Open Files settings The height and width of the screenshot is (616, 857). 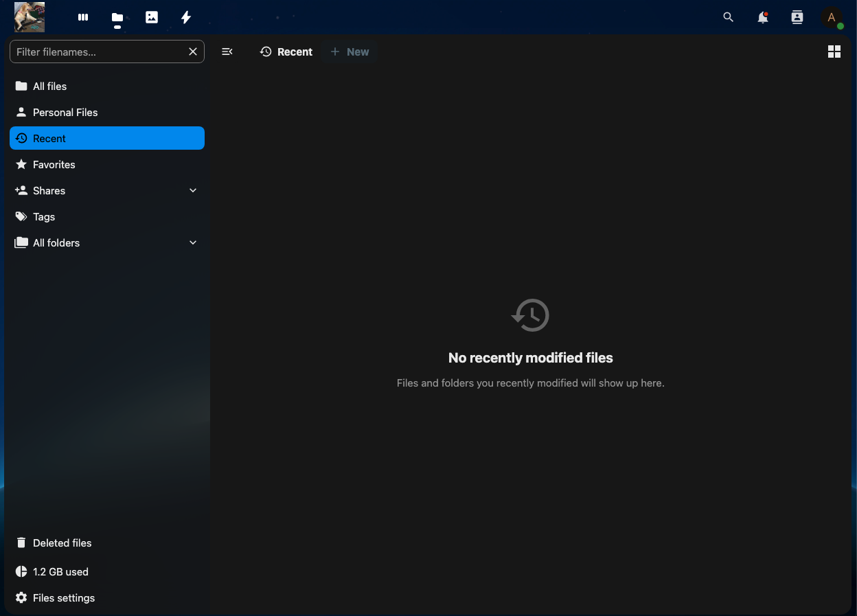64,597
